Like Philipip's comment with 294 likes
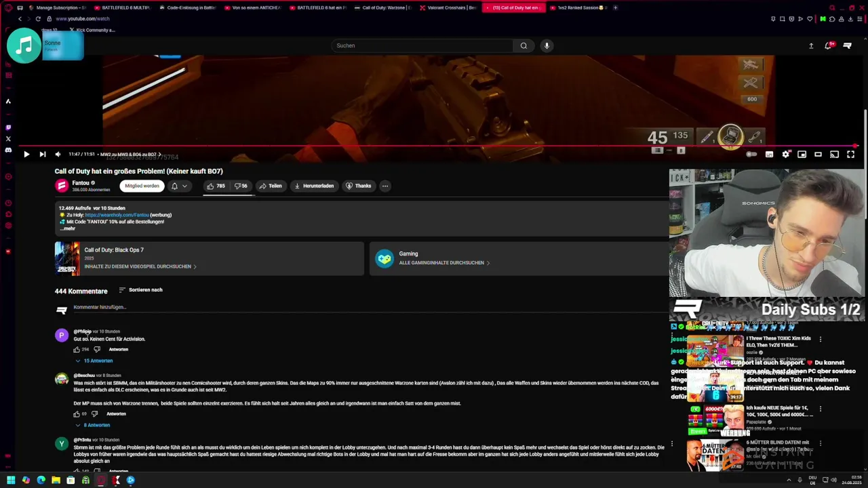 click(77, 350)
